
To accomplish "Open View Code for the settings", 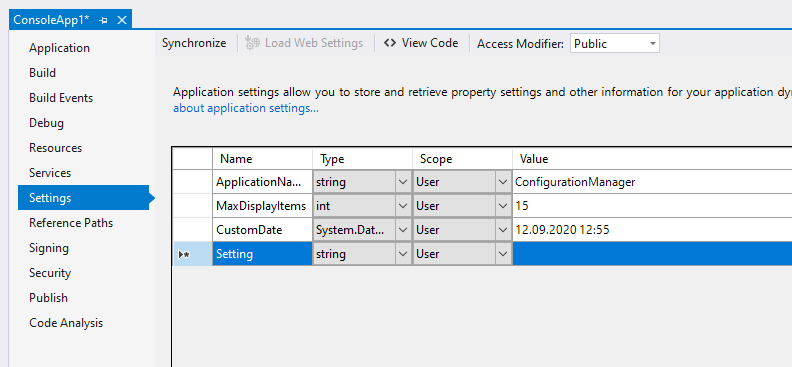I will [x=421, y=43].
